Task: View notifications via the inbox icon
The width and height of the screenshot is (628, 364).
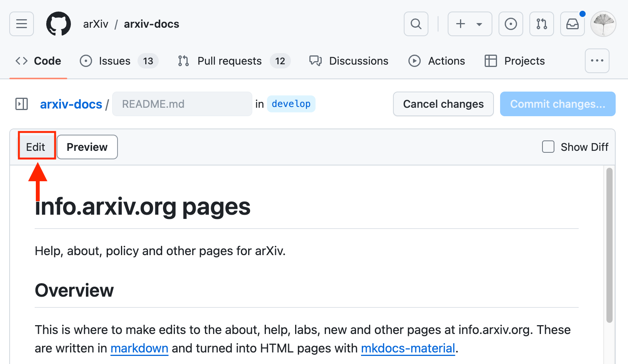Action: click(573, 24)
